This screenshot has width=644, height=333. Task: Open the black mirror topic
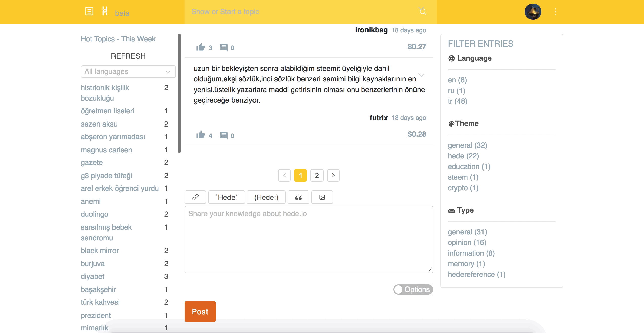[x=100, y=251]
